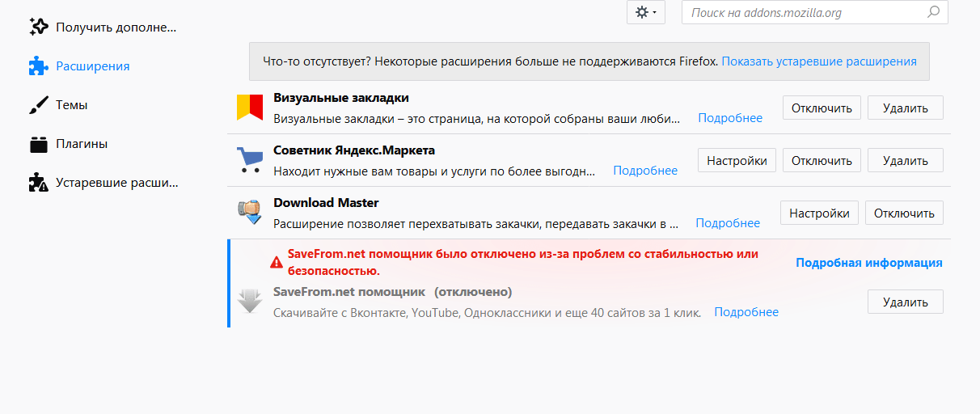
Task: Remove SaveFrom.net помощник extension
Action: (x=906, y=302)
